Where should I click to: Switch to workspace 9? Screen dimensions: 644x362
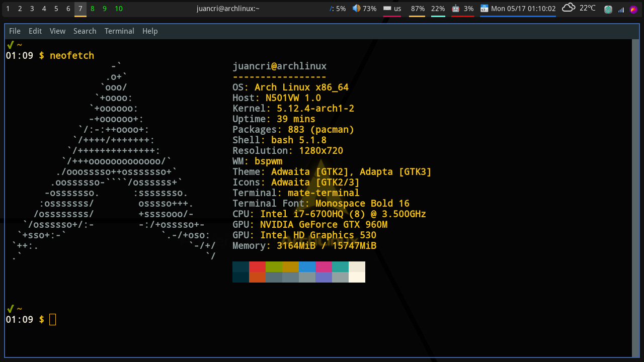(x=105, y=9)
